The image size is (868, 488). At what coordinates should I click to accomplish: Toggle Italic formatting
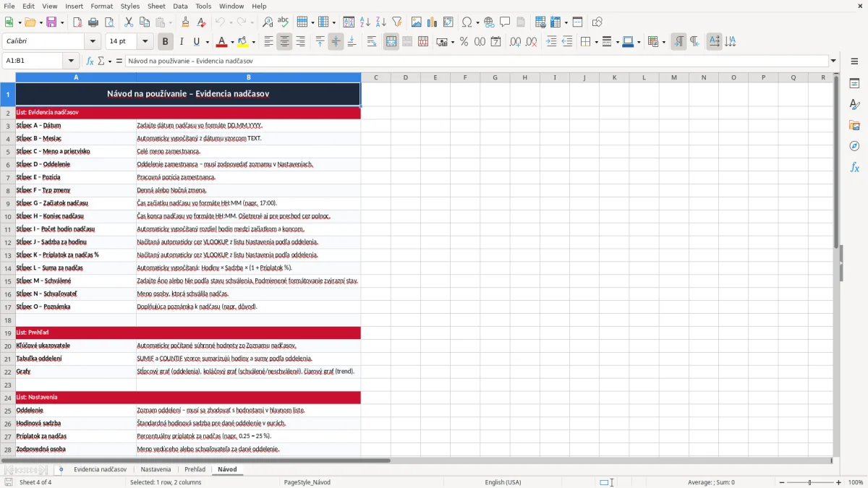181,42
